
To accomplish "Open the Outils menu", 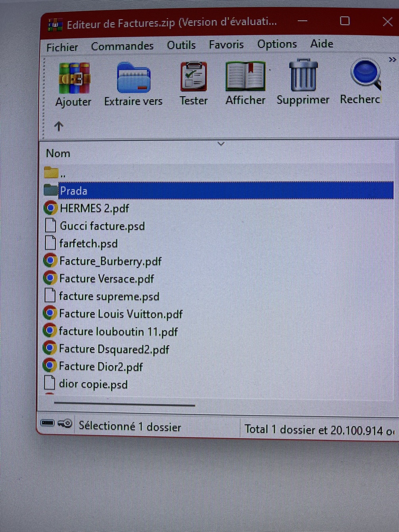I will click(x=181, y=45).
